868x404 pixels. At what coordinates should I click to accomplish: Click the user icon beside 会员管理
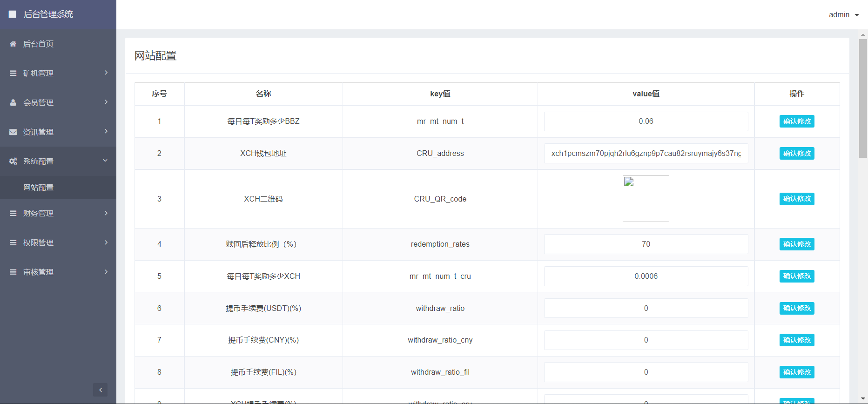(13, 102)
